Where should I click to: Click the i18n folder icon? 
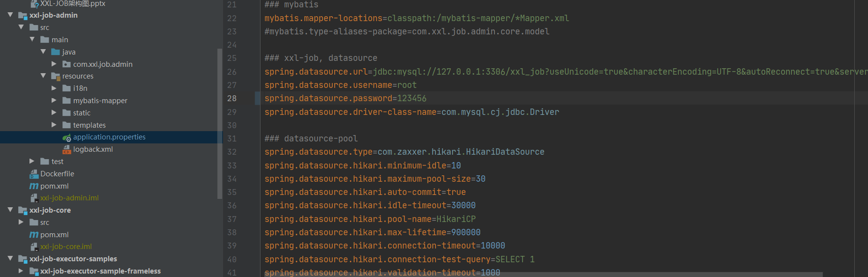(67, 88)
